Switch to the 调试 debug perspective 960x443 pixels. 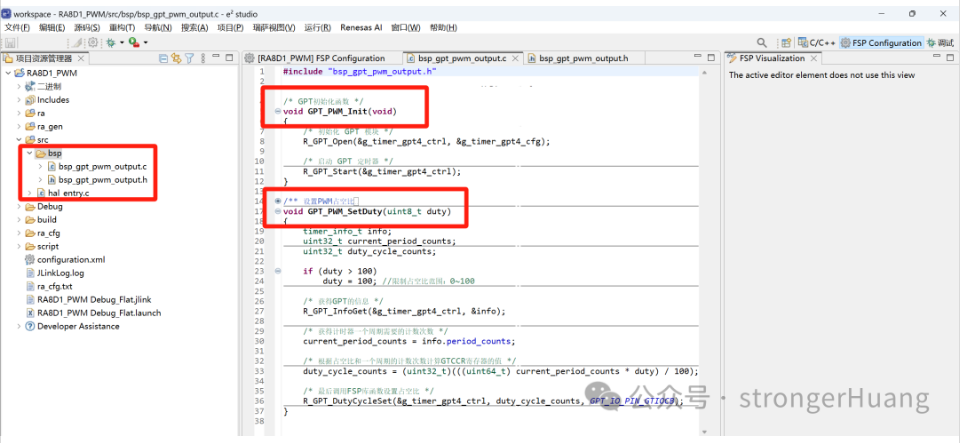(x=940, y=42)
